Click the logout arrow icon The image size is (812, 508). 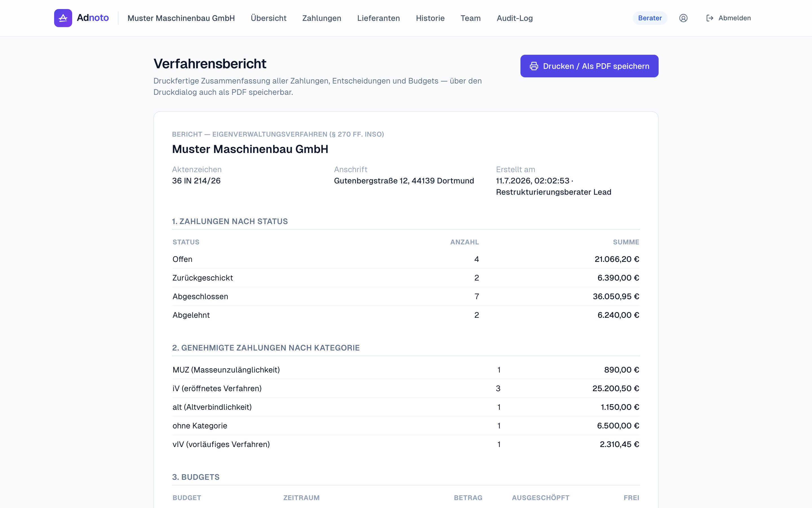(x=710, y=18)
